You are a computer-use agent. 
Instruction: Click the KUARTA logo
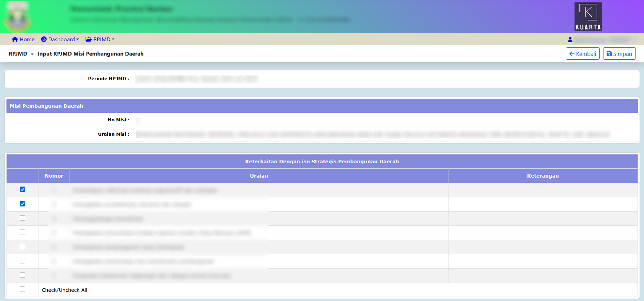[x=588, y=17]
